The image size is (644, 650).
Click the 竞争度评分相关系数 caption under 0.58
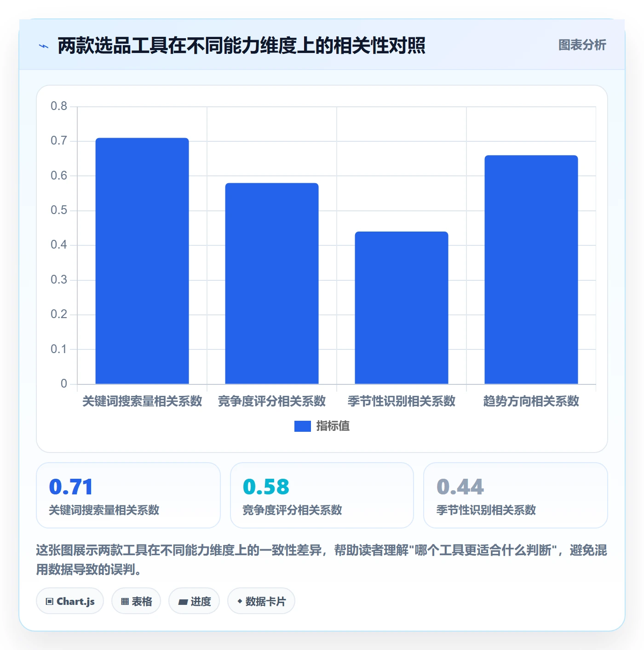click(292, 510)
